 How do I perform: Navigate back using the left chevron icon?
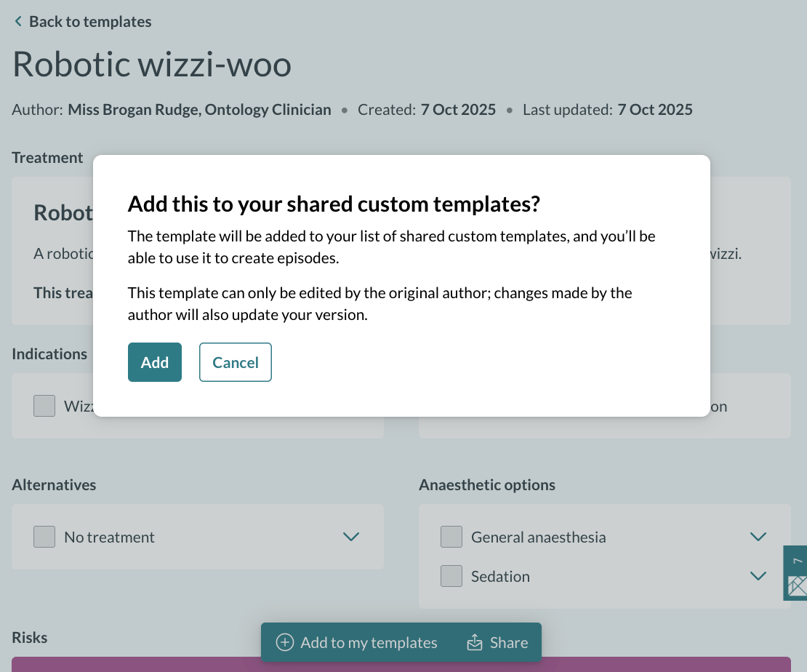click(x=17, y=21)
